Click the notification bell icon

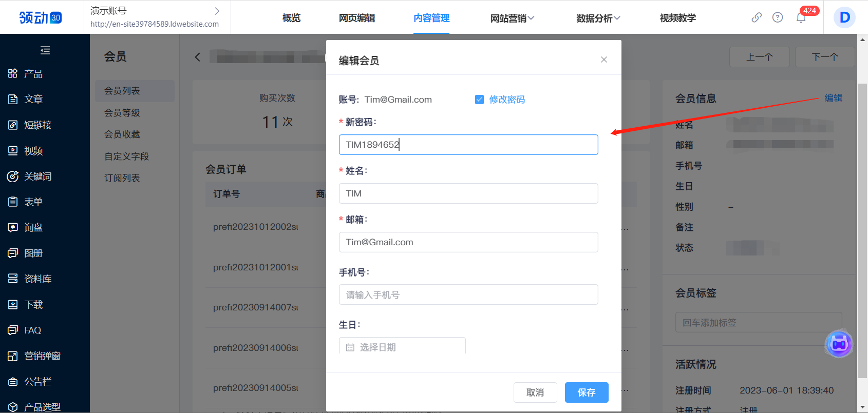pyautogui.click(x=801, y=18)
